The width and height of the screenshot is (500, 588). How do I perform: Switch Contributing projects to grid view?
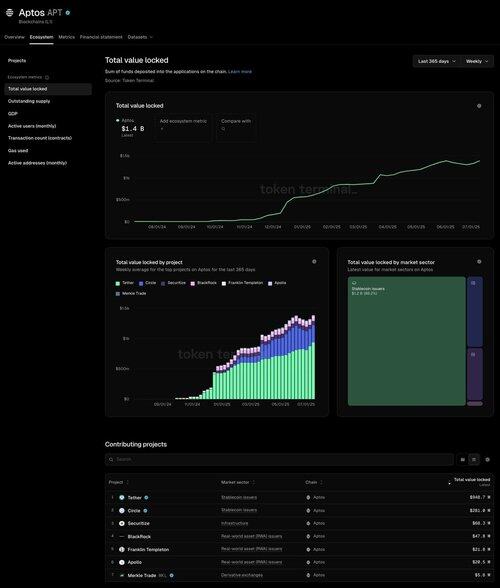coord(462,459)
